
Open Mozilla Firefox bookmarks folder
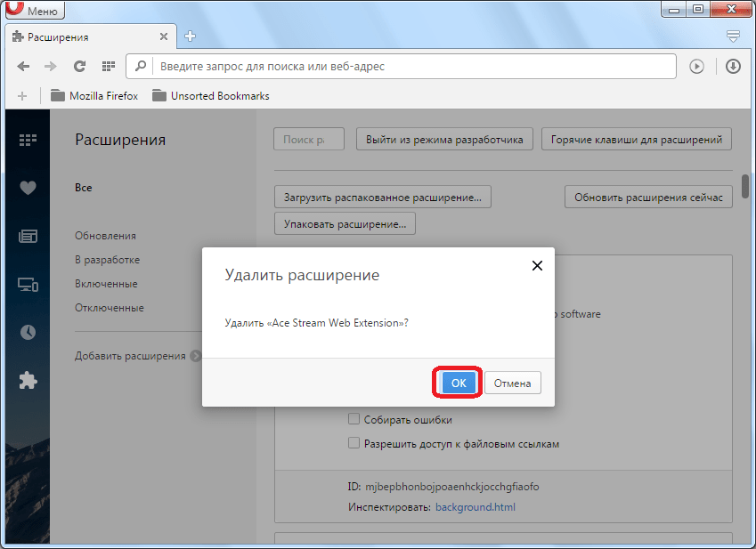coord(94,96)
